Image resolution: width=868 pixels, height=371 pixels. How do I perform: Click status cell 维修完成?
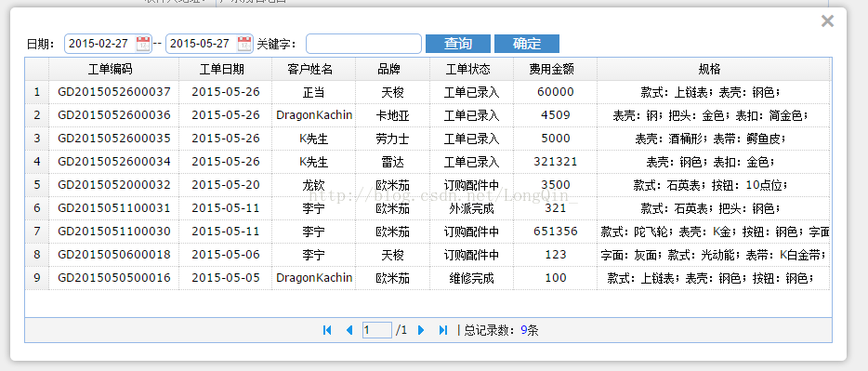(x=472, y=278)
